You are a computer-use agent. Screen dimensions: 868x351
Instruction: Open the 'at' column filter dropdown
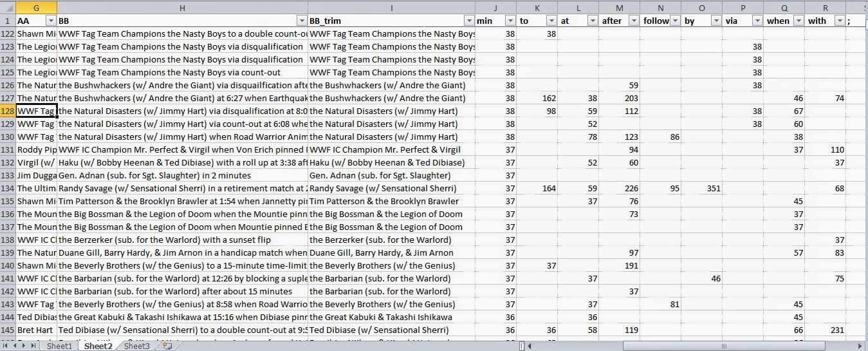pos(593,21)
